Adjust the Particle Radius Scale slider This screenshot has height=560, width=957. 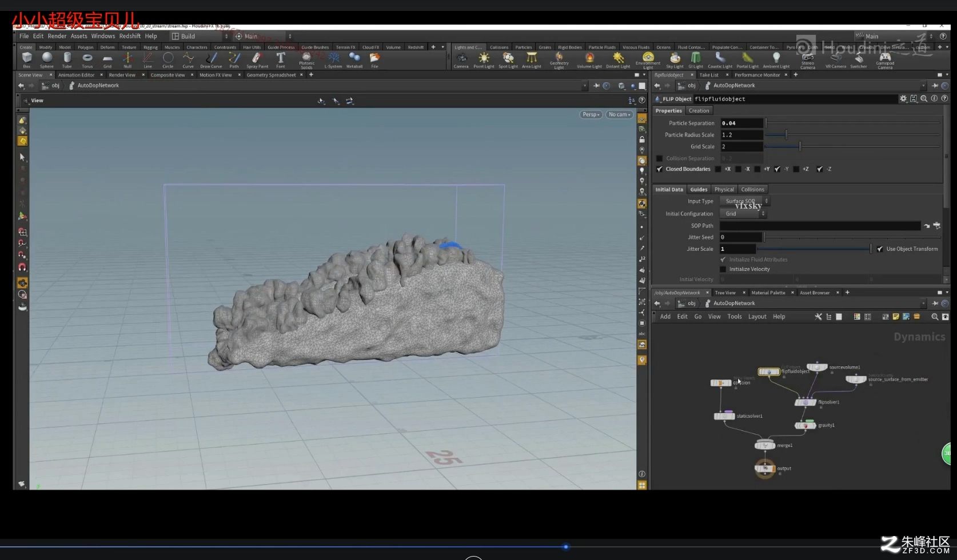point(852,135)
